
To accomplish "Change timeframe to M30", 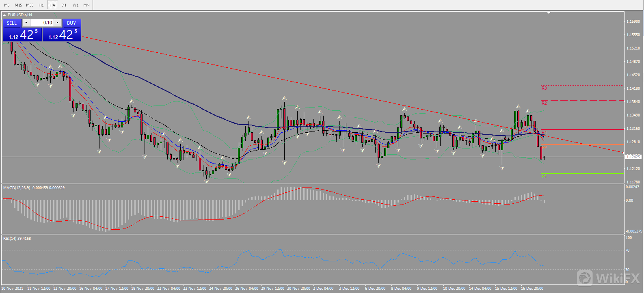I will [30, 5].
